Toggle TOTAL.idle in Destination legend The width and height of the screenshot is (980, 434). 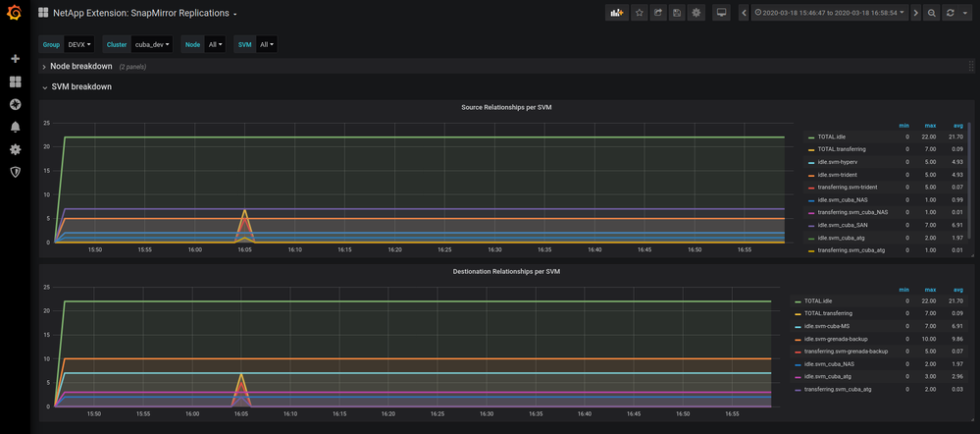tap(818, 301)
